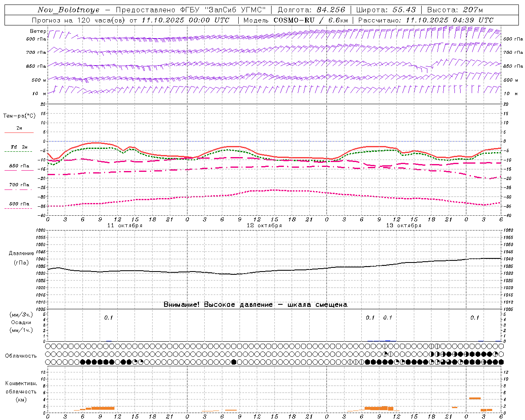Click the dashed line sample under Td 2м legend

coord(18,151)
